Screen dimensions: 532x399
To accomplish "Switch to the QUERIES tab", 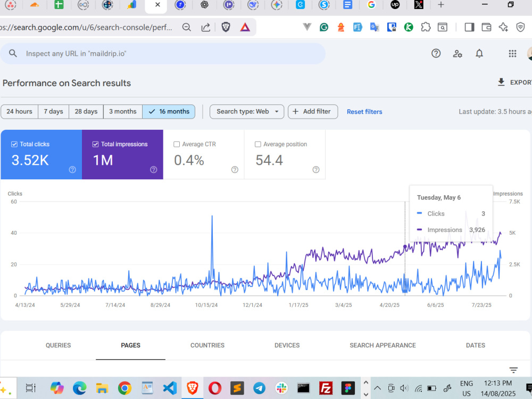I will pyautogui.click(x=59, y=345).
